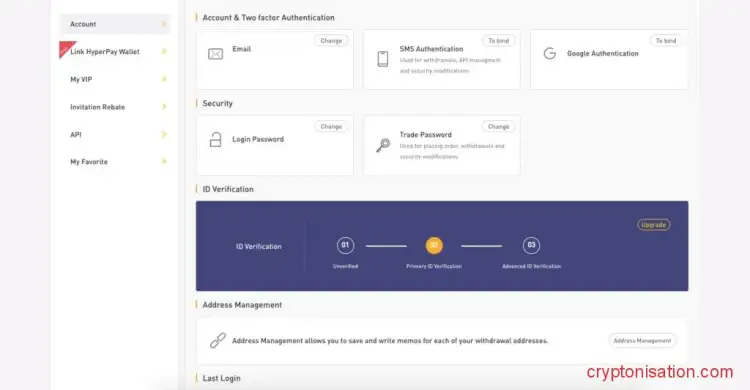Select the highlighted Primary ID Verification step

point(434,245)
